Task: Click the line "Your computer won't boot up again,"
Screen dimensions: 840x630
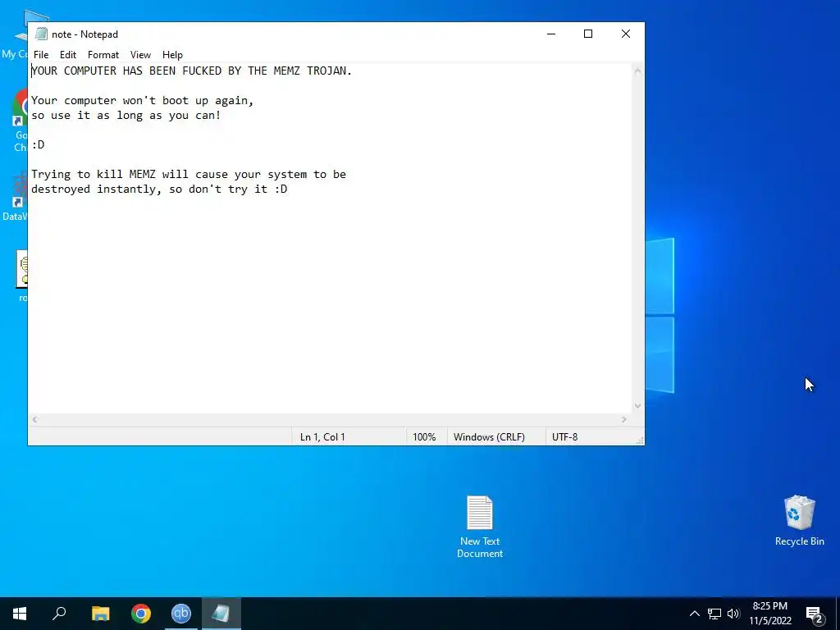Action: click(x=142, y=101)
